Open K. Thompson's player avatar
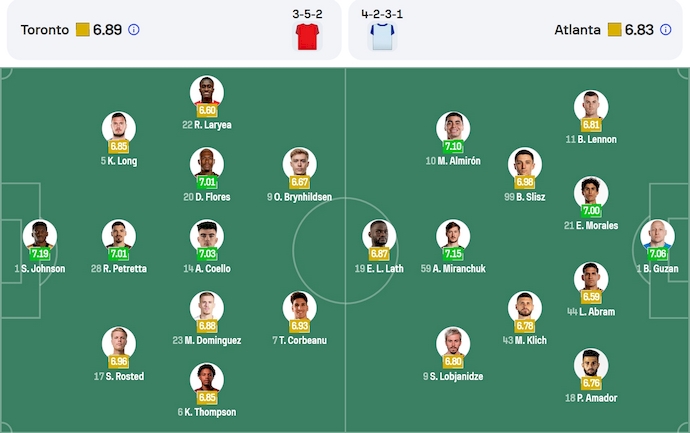This screenshot has width=690, height=433. coord(207,380)
